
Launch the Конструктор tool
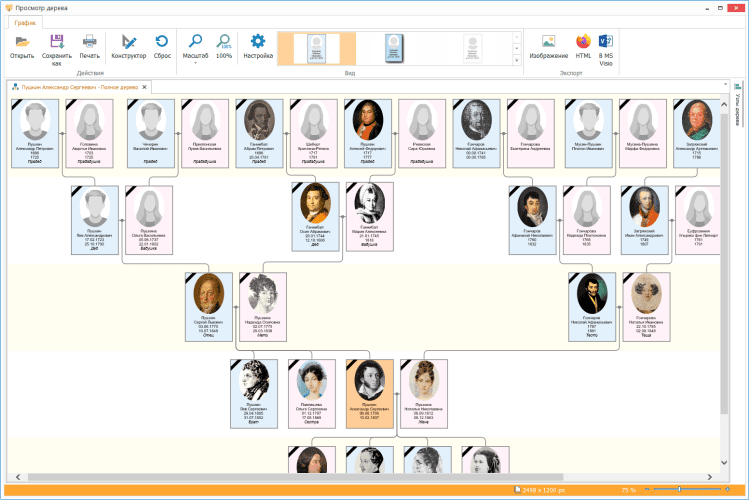click(129, 47)
